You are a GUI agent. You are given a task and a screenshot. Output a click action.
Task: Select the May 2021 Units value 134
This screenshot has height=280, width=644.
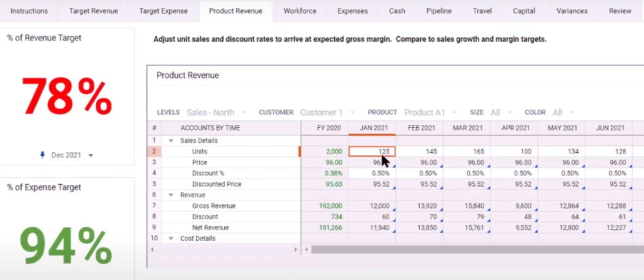click(562, 151)
